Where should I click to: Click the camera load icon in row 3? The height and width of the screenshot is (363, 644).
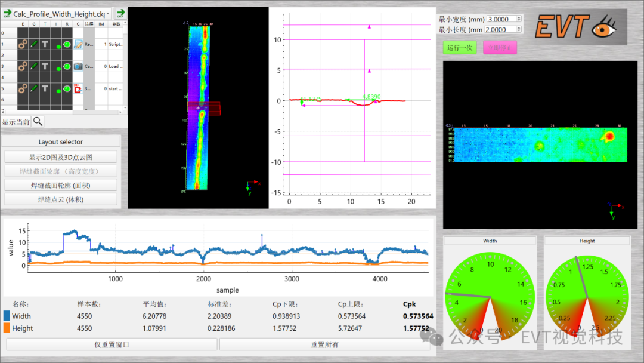(78, 66)
